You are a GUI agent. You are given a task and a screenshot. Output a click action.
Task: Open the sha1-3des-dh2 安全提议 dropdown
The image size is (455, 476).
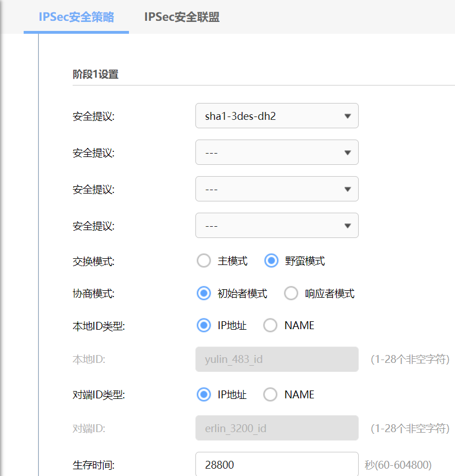(x=276, y=116)
